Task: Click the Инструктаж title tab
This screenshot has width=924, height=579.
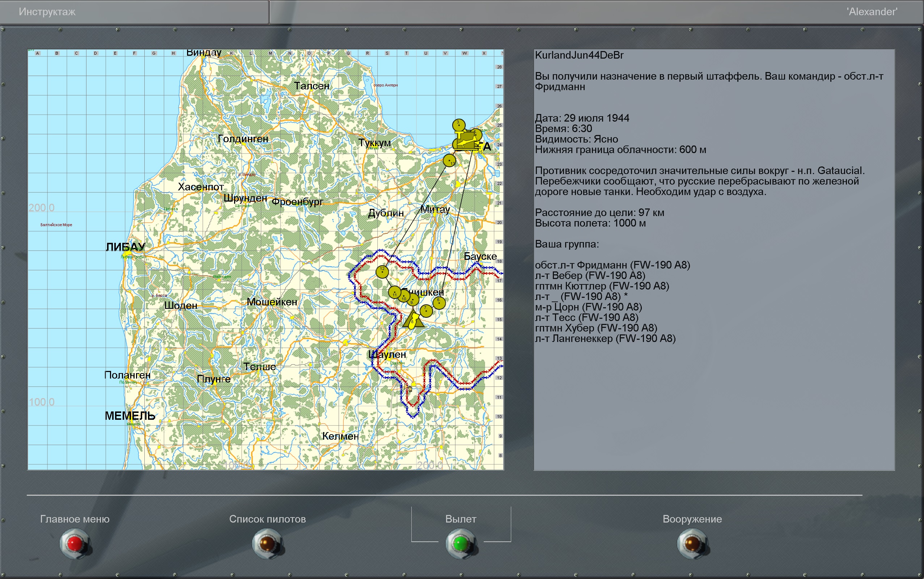Action: 47,12
